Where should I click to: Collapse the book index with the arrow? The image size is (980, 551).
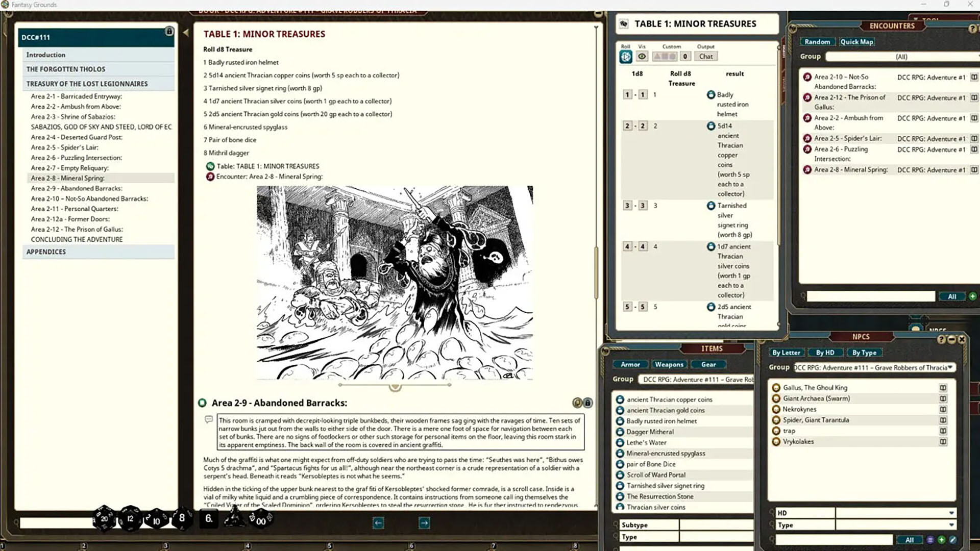pyautogui.click(x=186, y=33)
